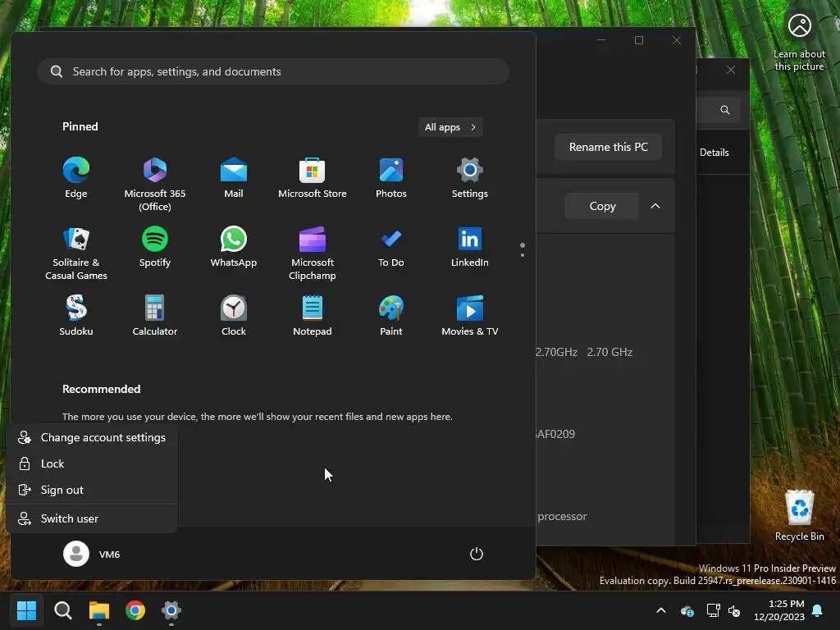The height and width of the screenshot is (630, 840).
Task: Click the Start menu search box
Action: pos(273,71)
